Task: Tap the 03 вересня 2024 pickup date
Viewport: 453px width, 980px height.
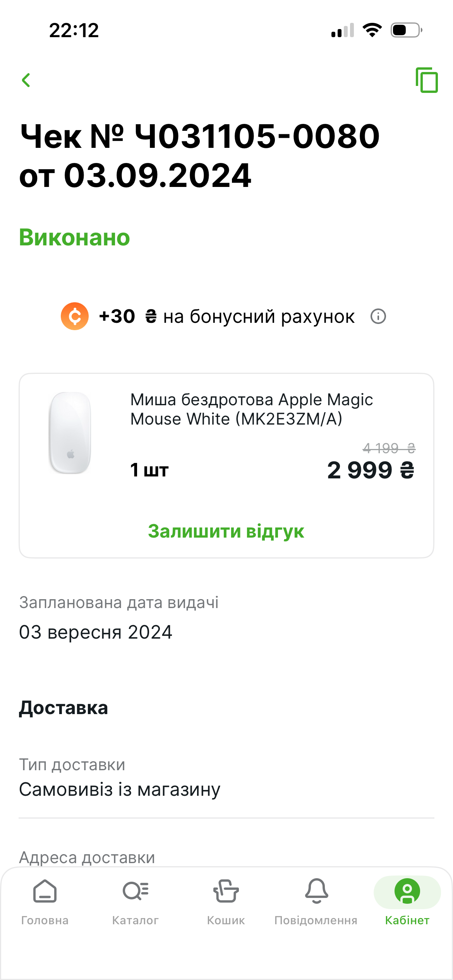Action: [96, 632]
